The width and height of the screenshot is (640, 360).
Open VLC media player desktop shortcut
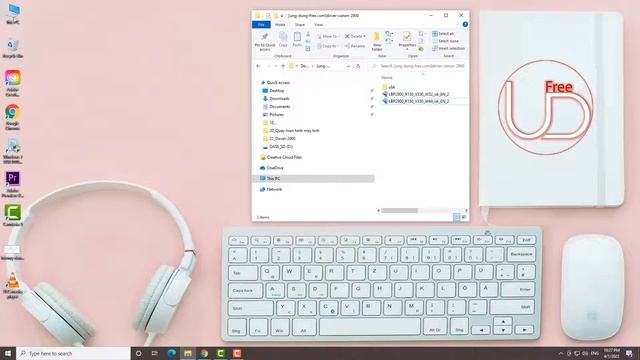click(x=13, y=286)
